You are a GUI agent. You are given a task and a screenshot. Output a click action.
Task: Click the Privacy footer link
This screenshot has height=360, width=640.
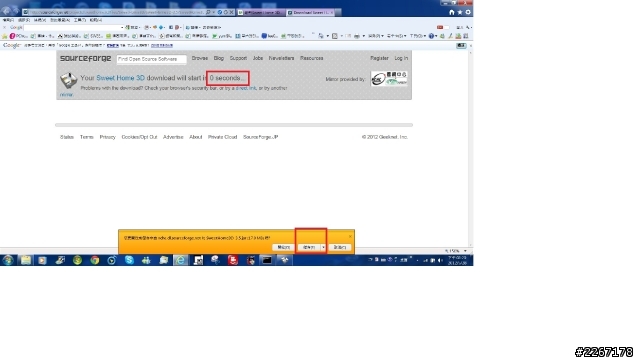pos(107,137)
